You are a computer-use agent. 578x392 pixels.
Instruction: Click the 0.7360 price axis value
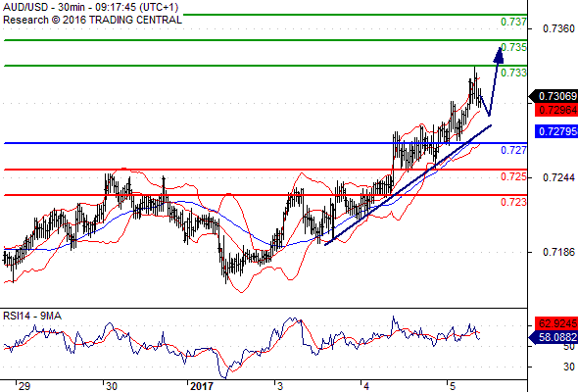(x=558, y=28)
